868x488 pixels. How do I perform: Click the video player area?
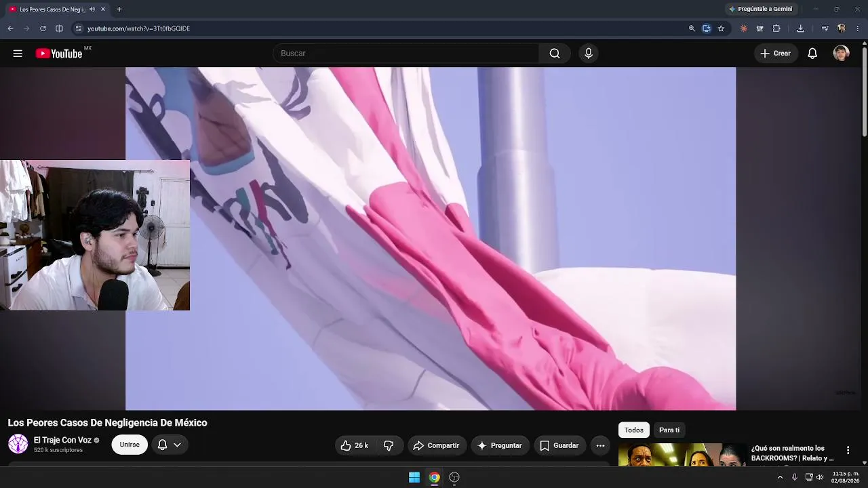(x=431, y=239)
